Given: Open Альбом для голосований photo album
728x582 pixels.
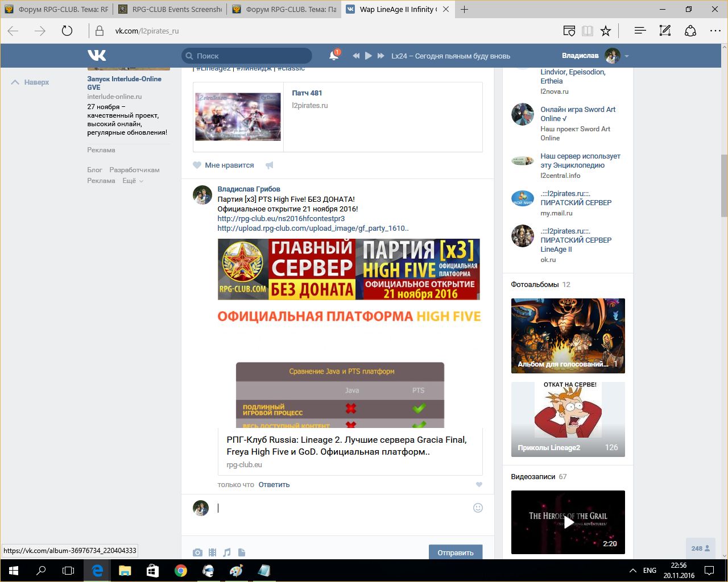Looking at the screenshot, I should pos(568,336).
